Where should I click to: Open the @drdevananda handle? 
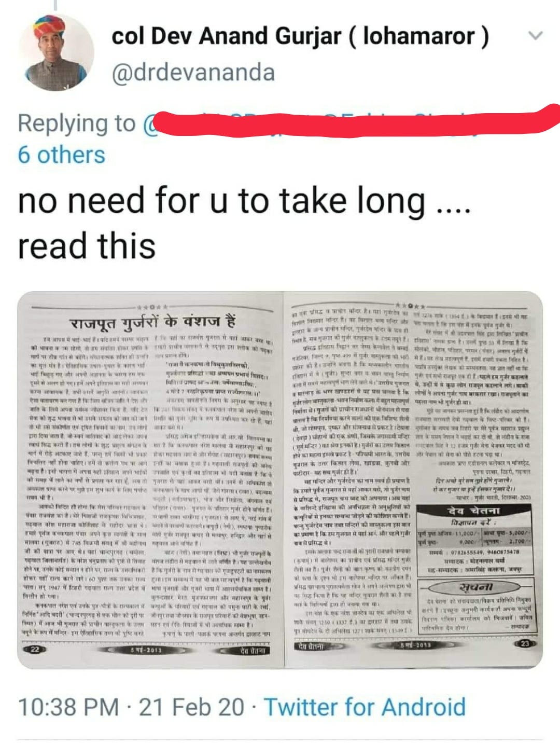point(193,73)
